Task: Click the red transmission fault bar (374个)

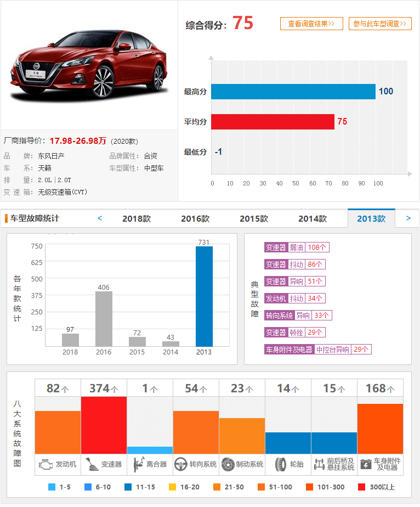Action: [x=104, y=425]
